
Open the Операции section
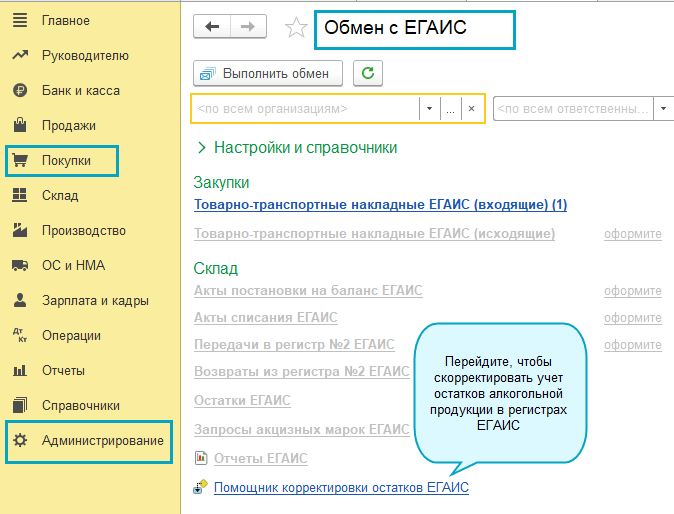[x=71, y=335]
